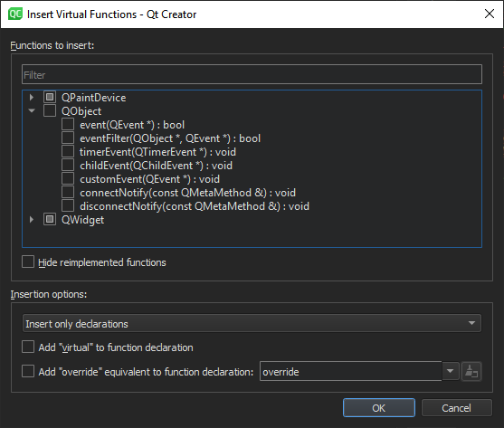
Task: Select the QPaintDevice row label
Action: pos(93,98)
